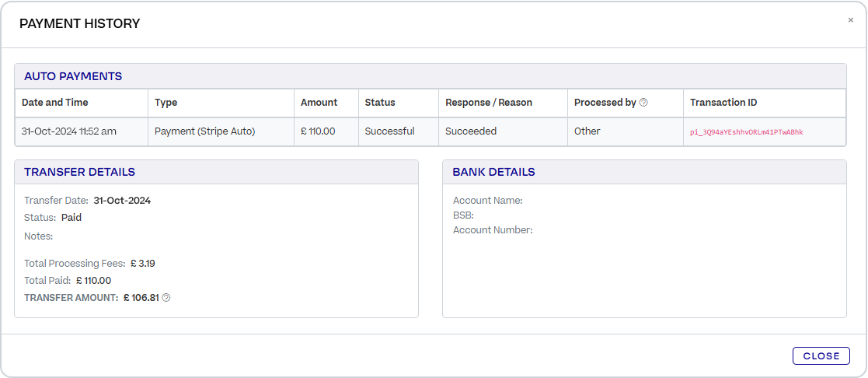
Task: Click the CLOSE button
Action: 821,355
